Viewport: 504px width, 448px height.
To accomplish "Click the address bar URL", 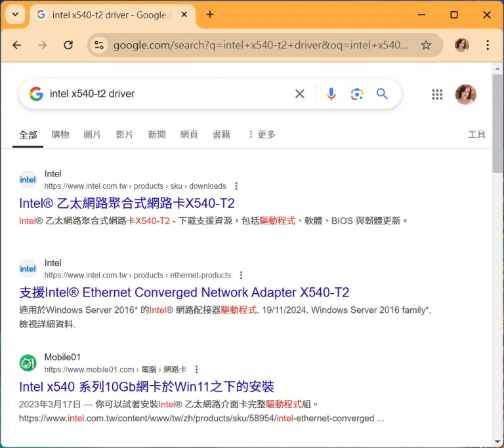I will (x=261, y=45).
